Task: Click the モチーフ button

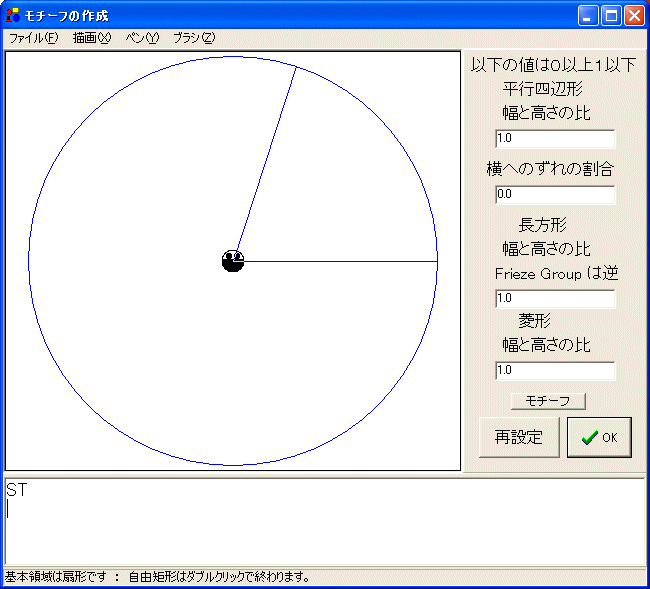Action: click(x=548, y=401)
